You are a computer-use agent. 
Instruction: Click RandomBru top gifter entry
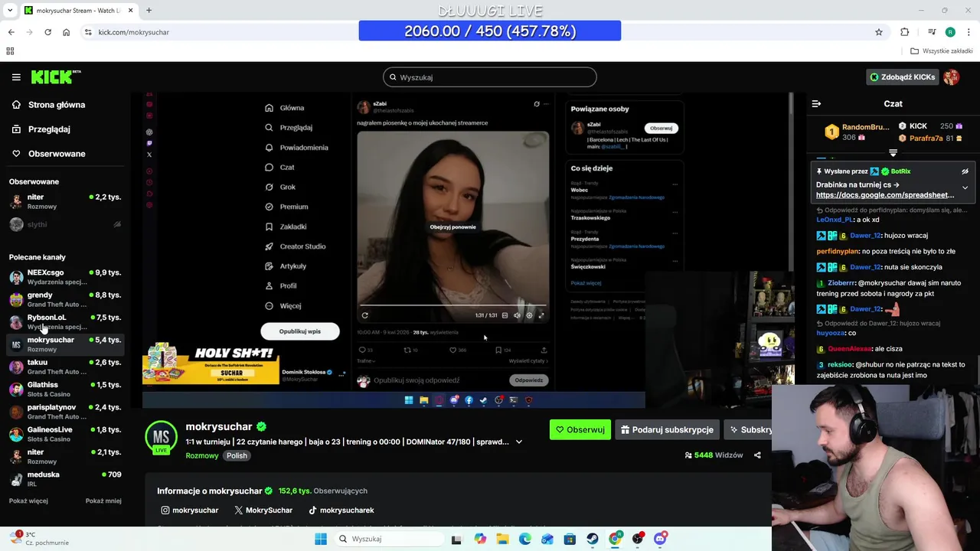tap(857, 132)
